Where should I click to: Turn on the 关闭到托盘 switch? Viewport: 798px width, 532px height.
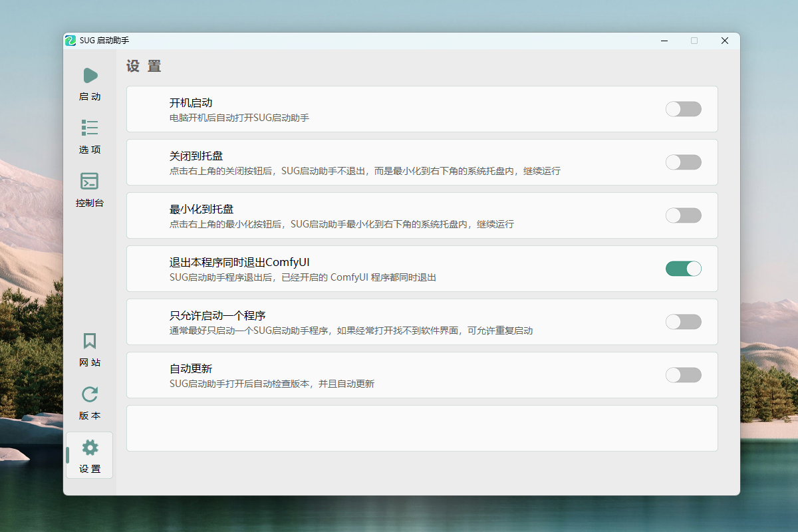click(x=683, y=162)
